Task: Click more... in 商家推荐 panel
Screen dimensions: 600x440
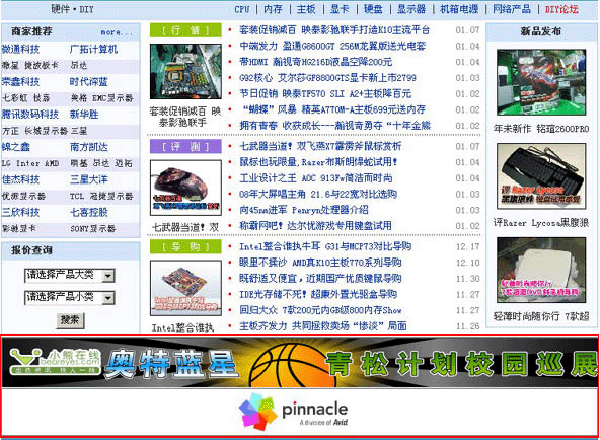Action: 116,32
